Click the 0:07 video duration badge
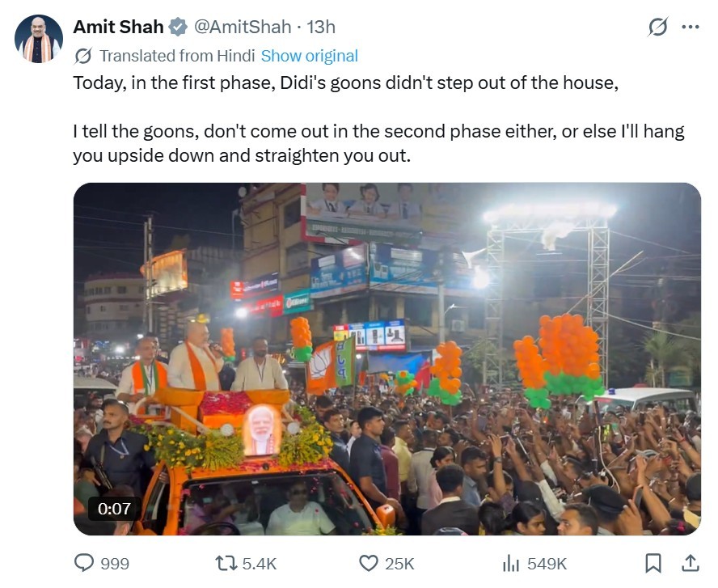 pos(114,510)
